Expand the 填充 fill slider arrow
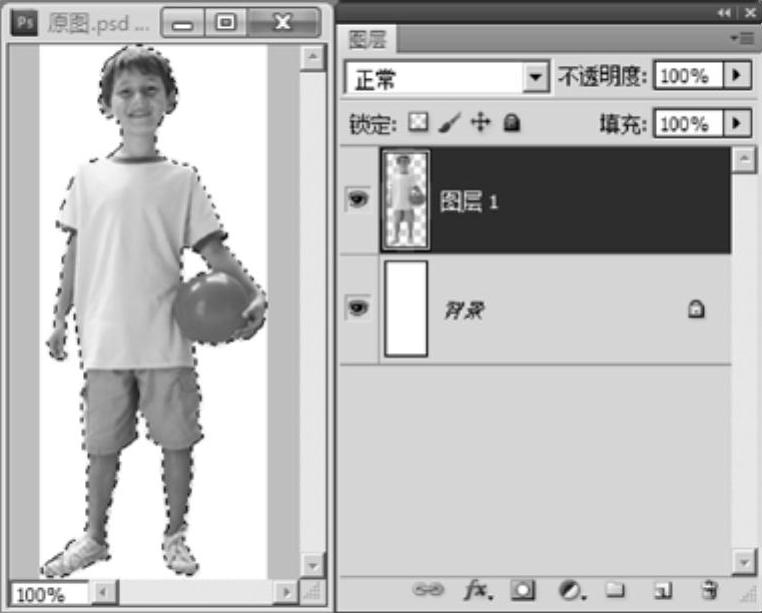The width and height of the screenshot is (762, 613). [x=738, y=123]
